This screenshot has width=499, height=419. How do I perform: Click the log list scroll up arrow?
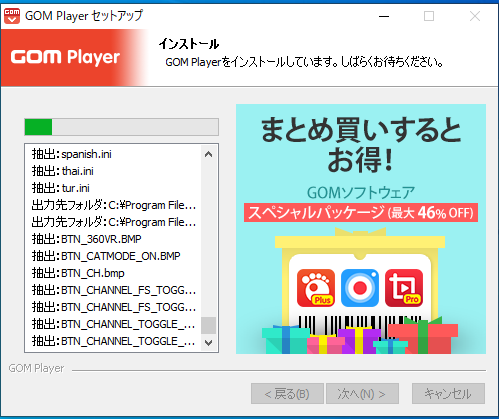[x=209, y=154]
